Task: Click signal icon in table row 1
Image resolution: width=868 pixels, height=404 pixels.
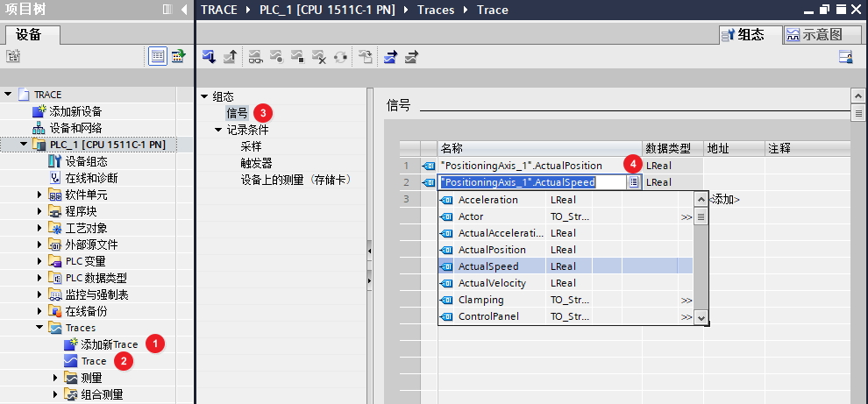Action: [429, 166]
